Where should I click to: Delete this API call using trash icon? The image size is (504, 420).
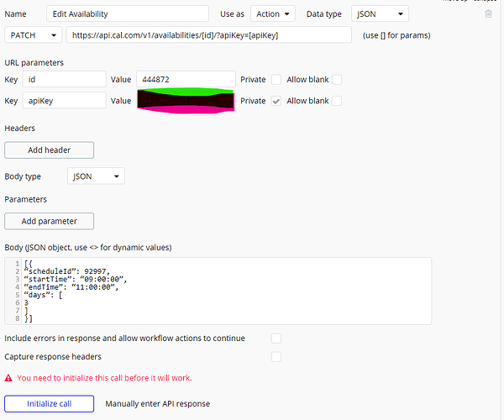pos(488,13)
